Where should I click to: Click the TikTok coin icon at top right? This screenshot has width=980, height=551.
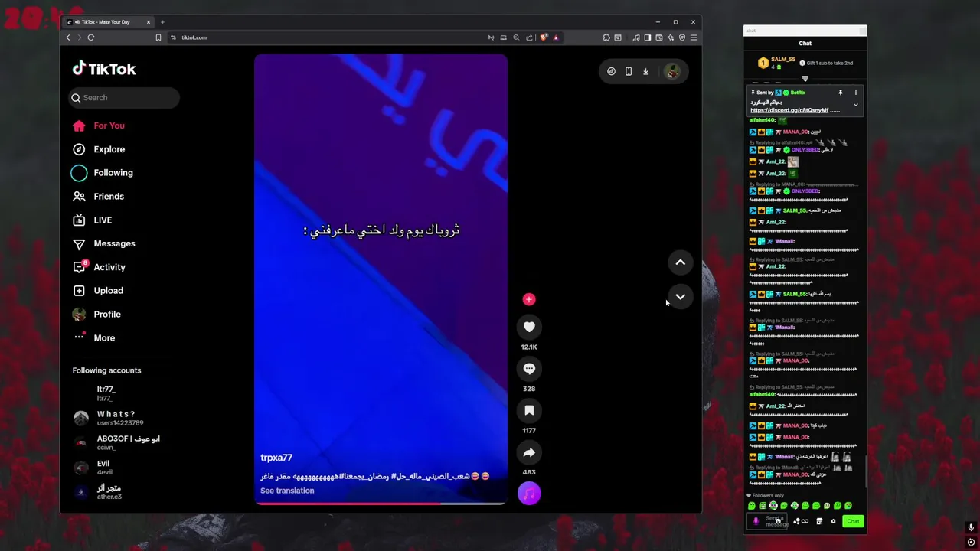611,71
